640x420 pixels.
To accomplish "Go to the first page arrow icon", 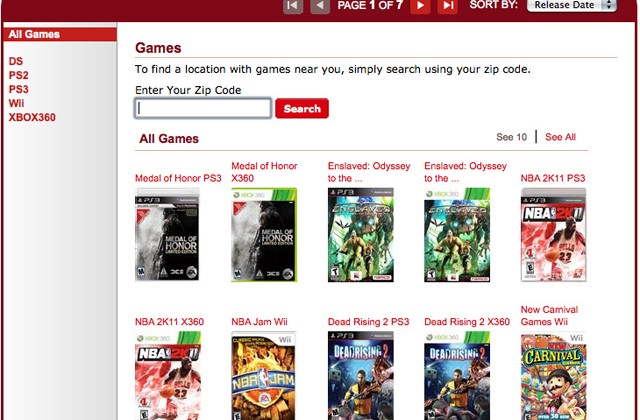I will pos(293,6).
